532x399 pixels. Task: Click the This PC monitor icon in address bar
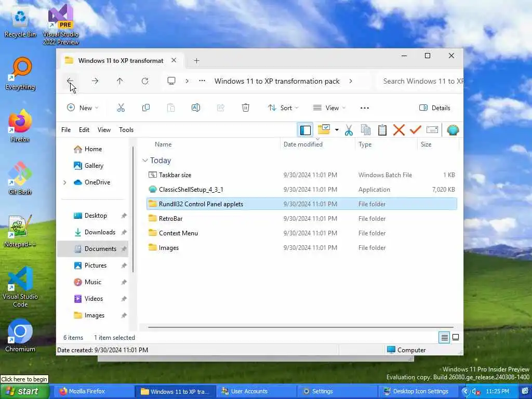(171, 81)
